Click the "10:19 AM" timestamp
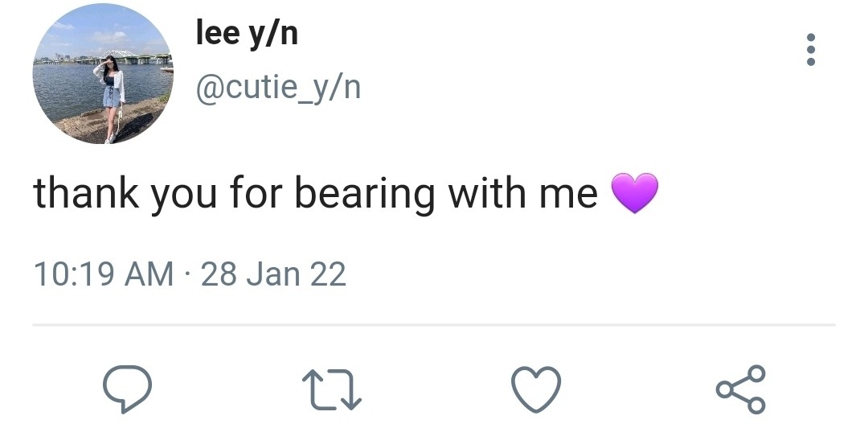This screenshot has height=428, width=868. click(103, 274)
